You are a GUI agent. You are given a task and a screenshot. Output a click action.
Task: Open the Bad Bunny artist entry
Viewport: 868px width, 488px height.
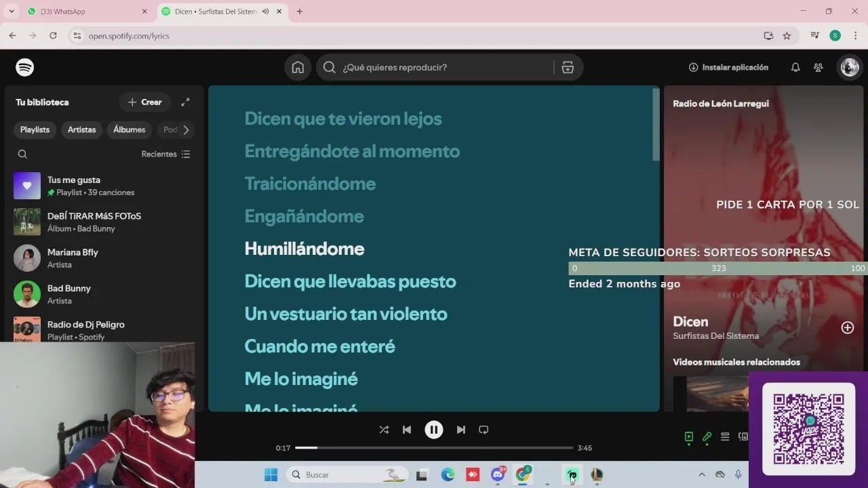pyautogui.click(x=103, y=294)
